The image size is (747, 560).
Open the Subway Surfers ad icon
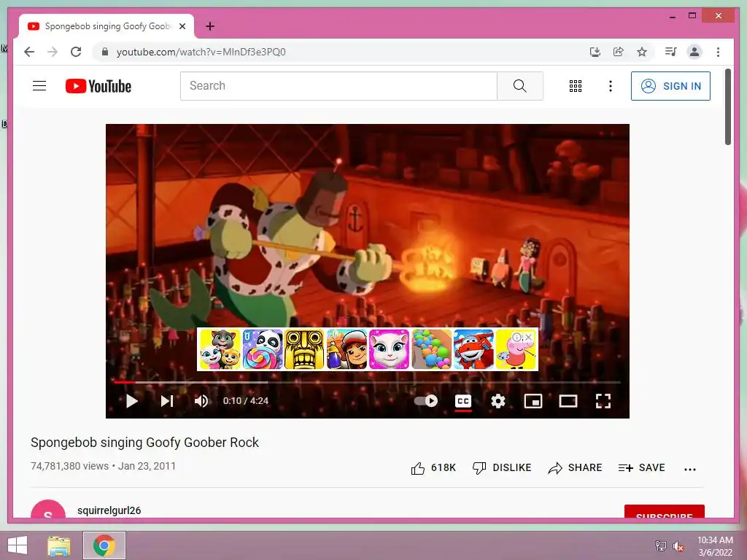tap(347, 349)
